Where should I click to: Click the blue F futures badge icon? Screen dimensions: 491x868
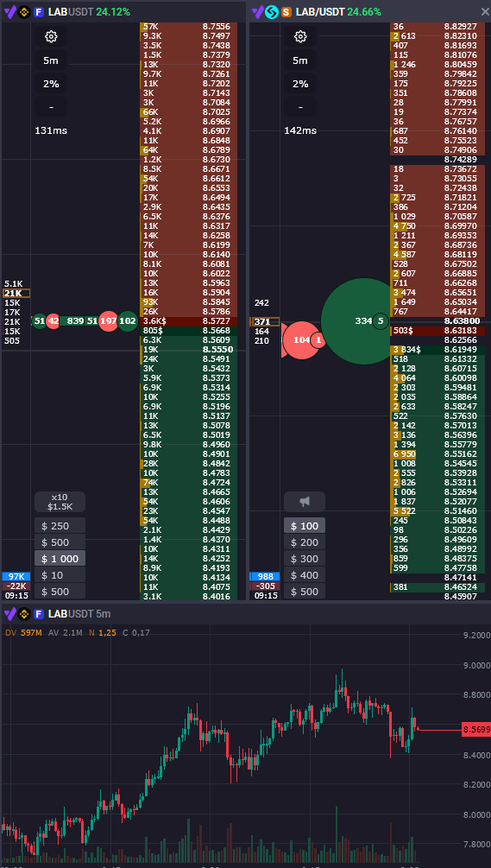39,11
